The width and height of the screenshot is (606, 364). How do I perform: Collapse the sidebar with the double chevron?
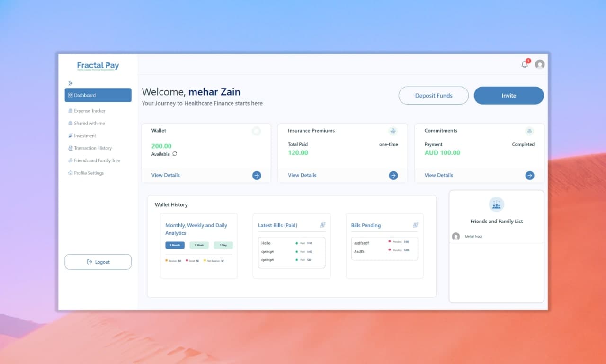pos(70,82)
